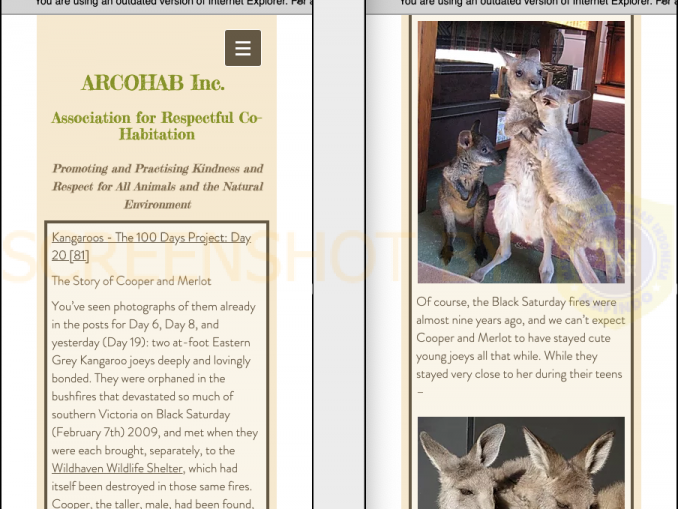Click the 'Promoting and Practising Kindness' tagline
Screen dimensions: 678x509
coord(157,186)
